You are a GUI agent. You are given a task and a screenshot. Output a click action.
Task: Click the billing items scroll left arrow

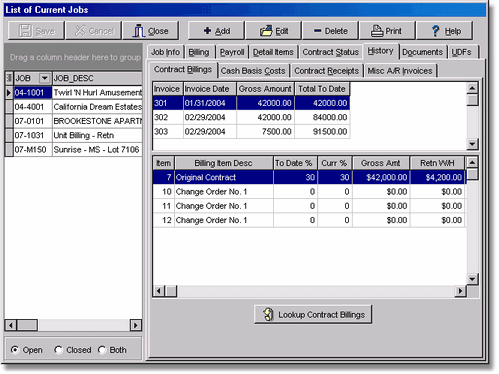(x=159, y=291)
